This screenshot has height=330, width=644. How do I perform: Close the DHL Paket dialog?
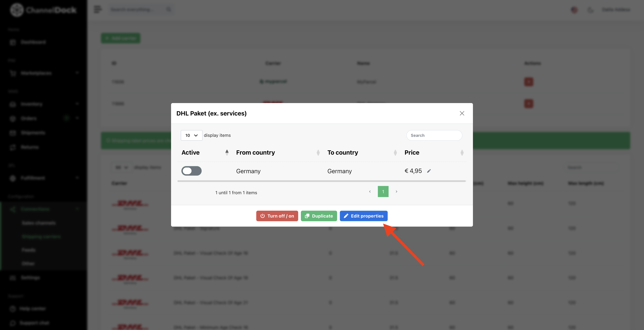pyautogui.click(x=462, y=113)
